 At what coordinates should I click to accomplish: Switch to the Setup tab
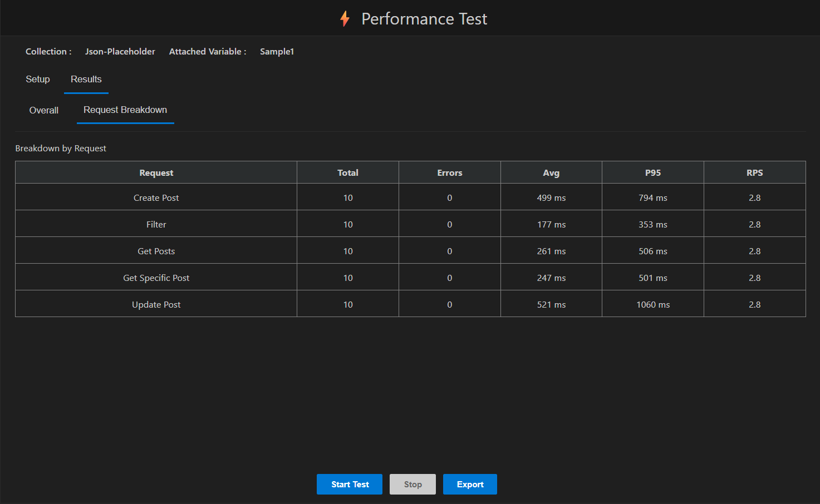38,79
